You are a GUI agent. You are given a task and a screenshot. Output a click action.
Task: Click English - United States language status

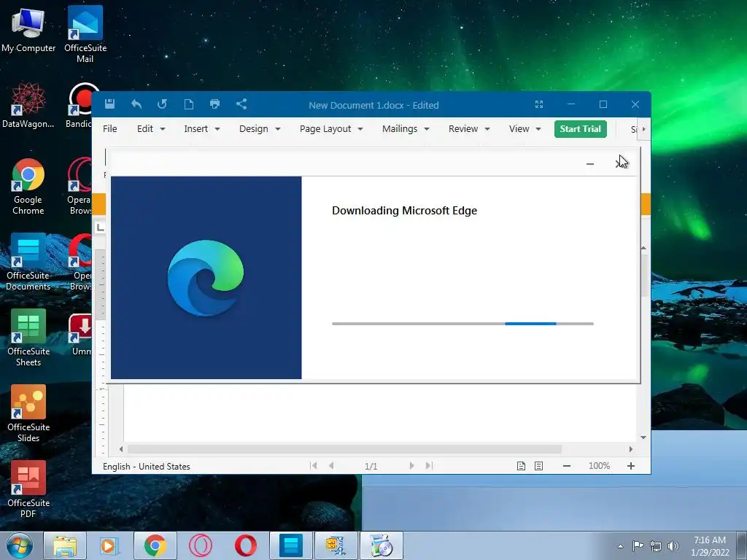click(x=146, y=466)
